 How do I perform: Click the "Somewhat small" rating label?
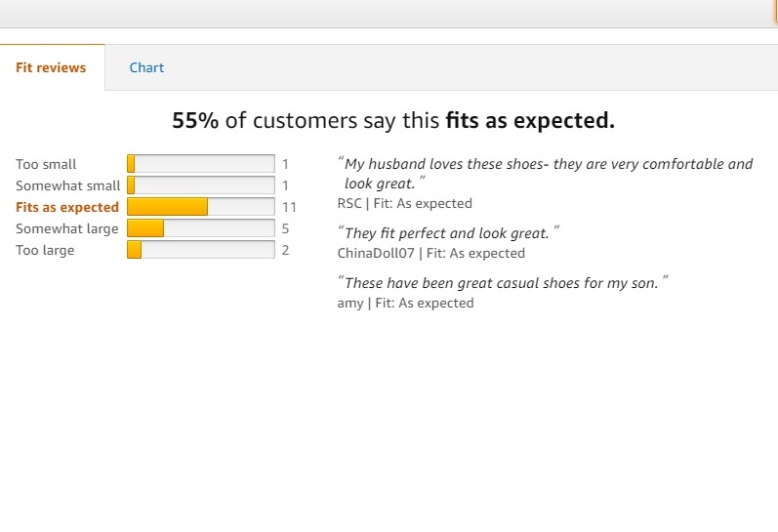coord(68,185)
